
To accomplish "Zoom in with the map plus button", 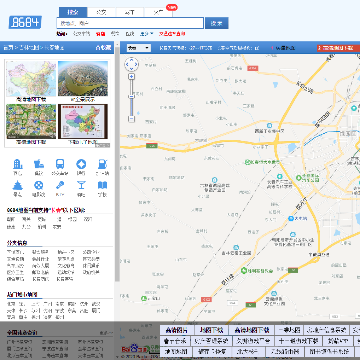I will point(132,76).
